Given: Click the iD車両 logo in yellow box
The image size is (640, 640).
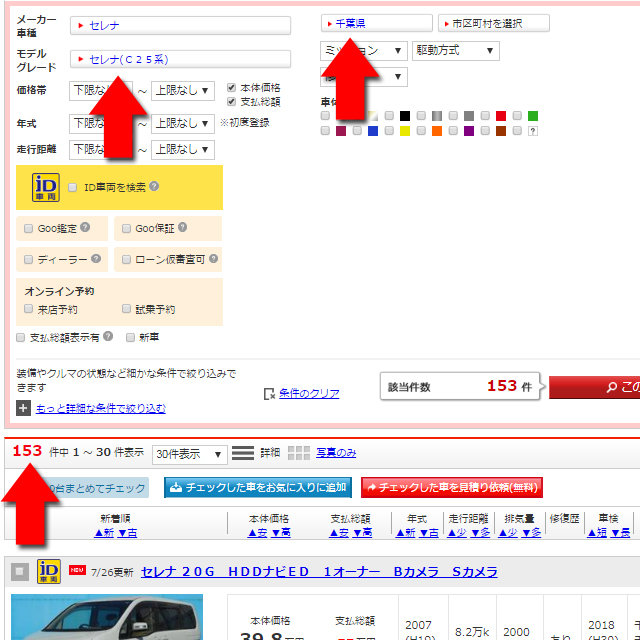Looking at the screenshot, I should tap(46, 187).
